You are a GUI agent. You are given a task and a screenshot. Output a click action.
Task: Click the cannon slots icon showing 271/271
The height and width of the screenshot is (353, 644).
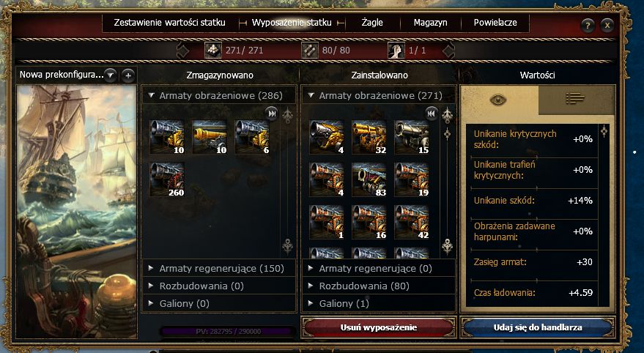click(213, 51)
